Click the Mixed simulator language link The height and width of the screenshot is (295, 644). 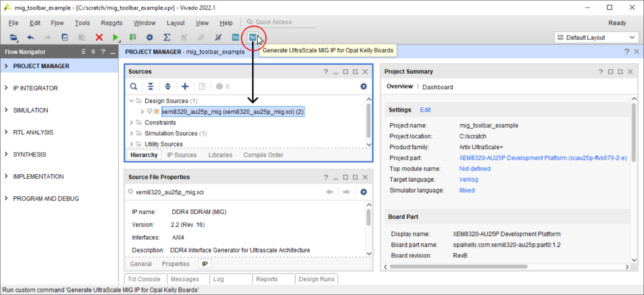click(x=467, y=190)
